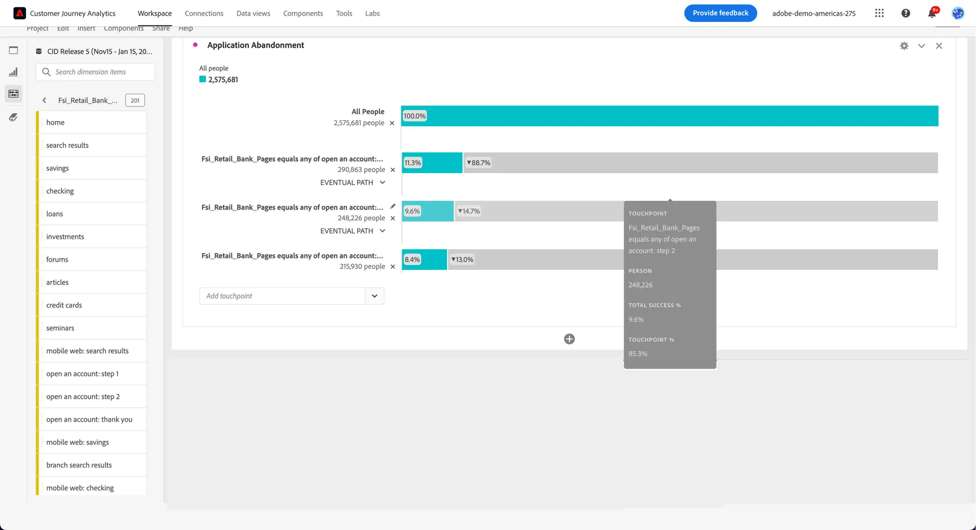The image size is (980, 530).
Task: Select the 100.0% All People bar
Action: pyautogui.click(x=670, y=116)
